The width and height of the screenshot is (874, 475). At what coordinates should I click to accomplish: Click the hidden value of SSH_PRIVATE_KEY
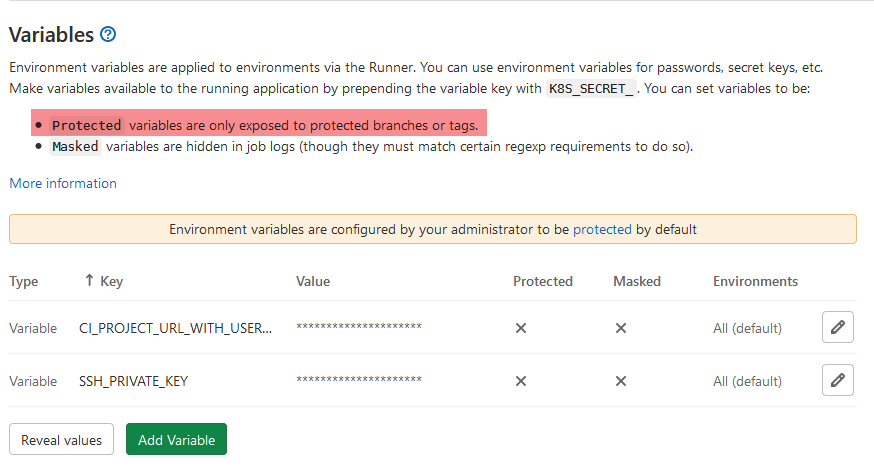(359, 381)
